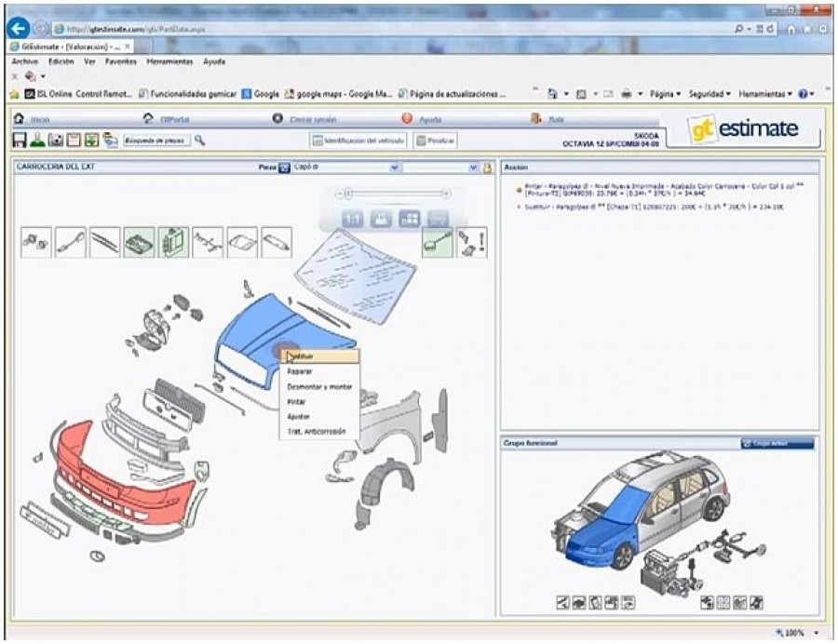Click the fit view button right of 1:1
This screenshot has width=838, height=644.
[381, 219]
